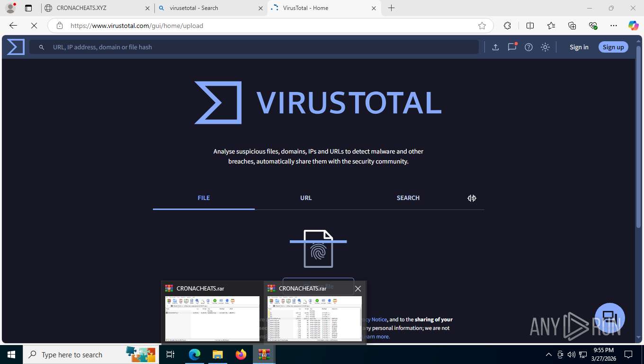This screenshot has height=364, width=644.
Task: Open a new tab with the plus button
Action: coord(391,8)
